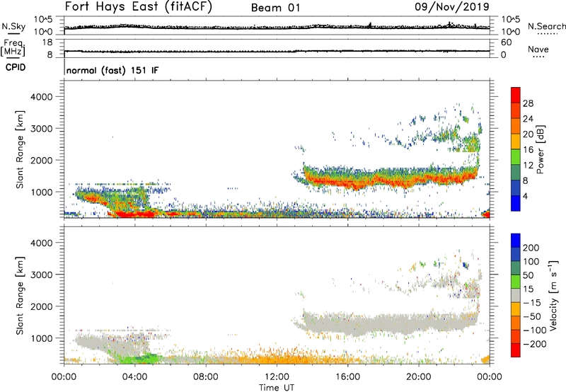Click the 'Freq. [MHz]' axis label

click(x=13, y=47)
